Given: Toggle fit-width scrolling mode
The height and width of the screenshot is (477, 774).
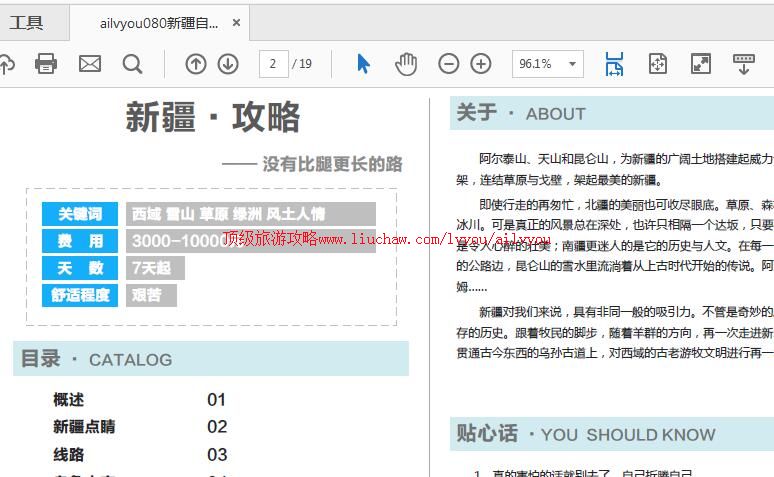Looking at the screenshot, I should click(614, 64).
